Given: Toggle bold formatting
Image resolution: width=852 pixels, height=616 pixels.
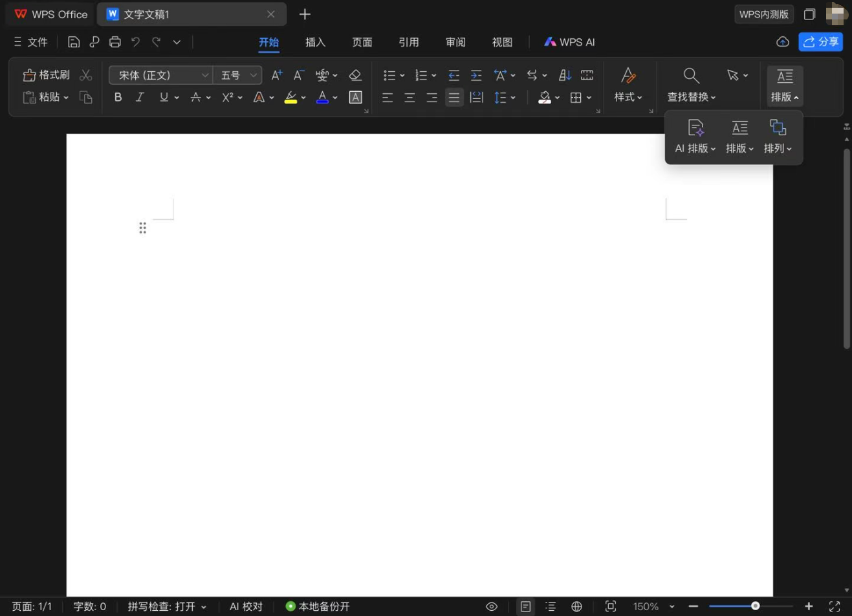Looking at the screenshot, I should 118,97.
